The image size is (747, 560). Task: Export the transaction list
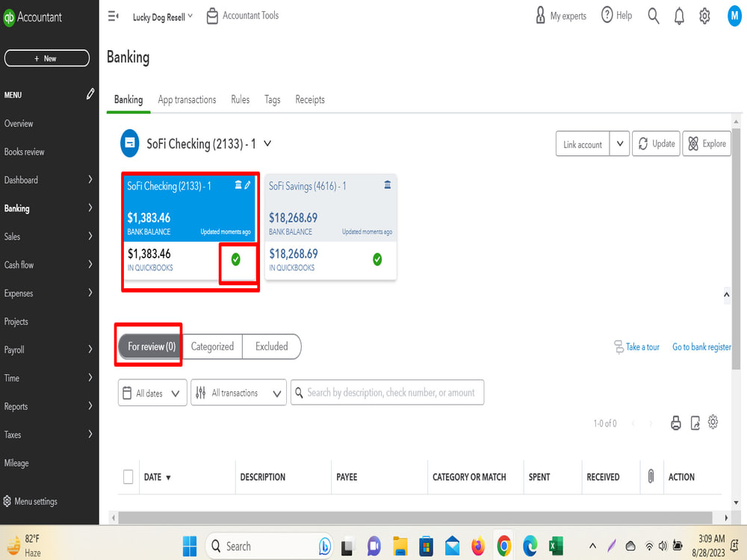coord(695,423)
